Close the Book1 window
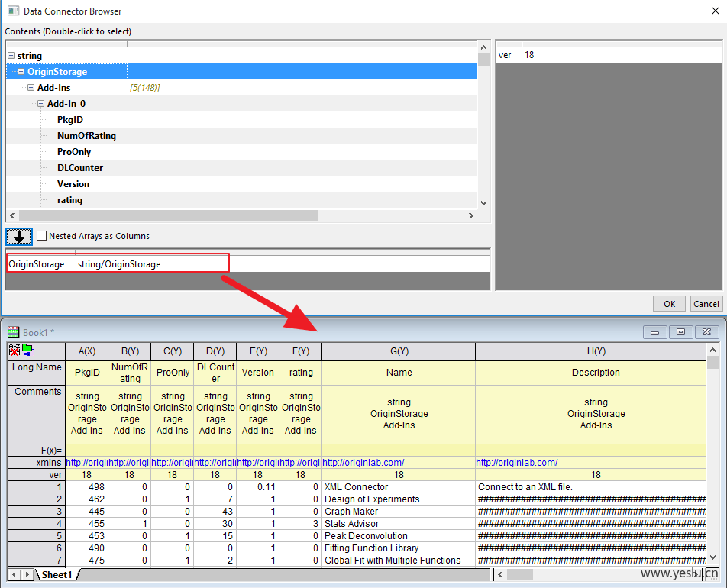Image resolution: width=727 pixels, height=588 pixels. pos(706,332)
